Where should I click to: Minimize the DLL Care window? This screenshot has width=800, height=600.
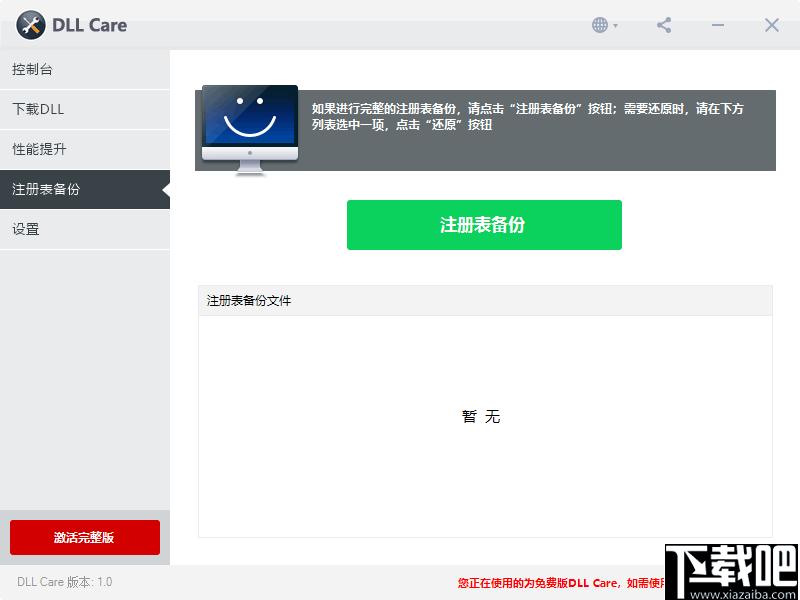point(718,25)
